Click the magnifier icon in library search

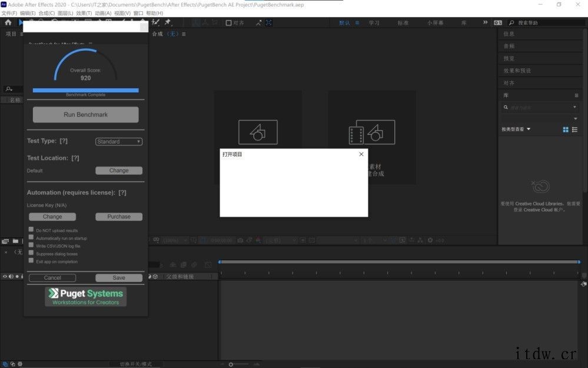tap(506, 107)
